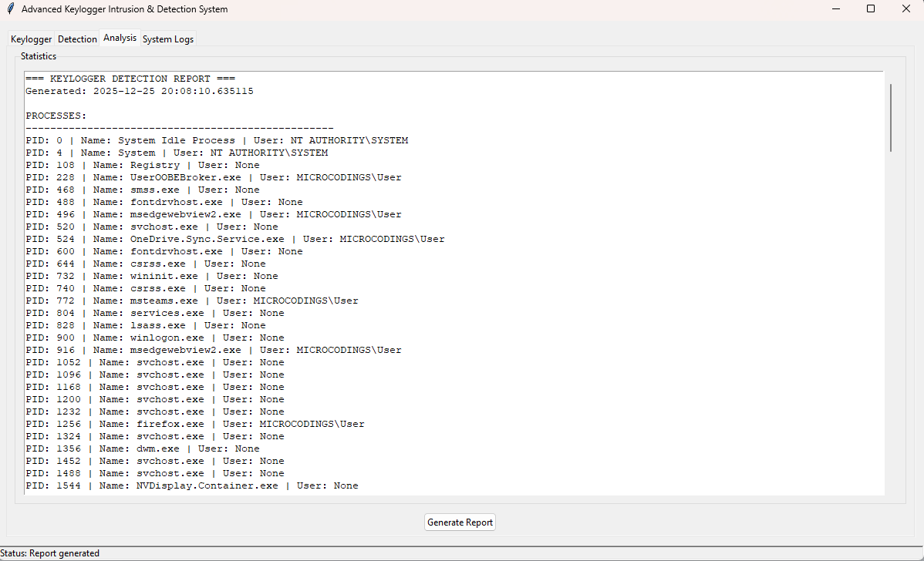Open the Detection tab
Screen dimensions: 924x561
(x=77, y=39)
